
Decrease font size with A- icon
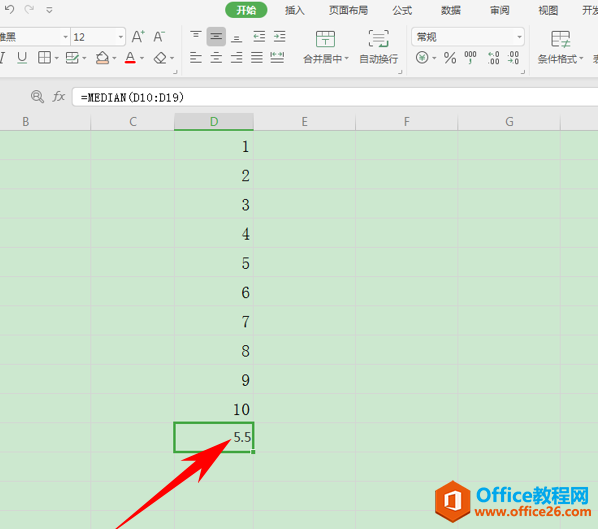click(x=159, y=37)
